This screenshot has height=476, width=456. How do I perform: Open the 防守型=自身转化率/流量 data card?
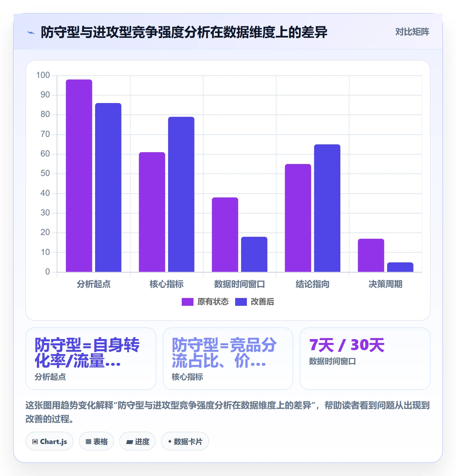[91, 359]
